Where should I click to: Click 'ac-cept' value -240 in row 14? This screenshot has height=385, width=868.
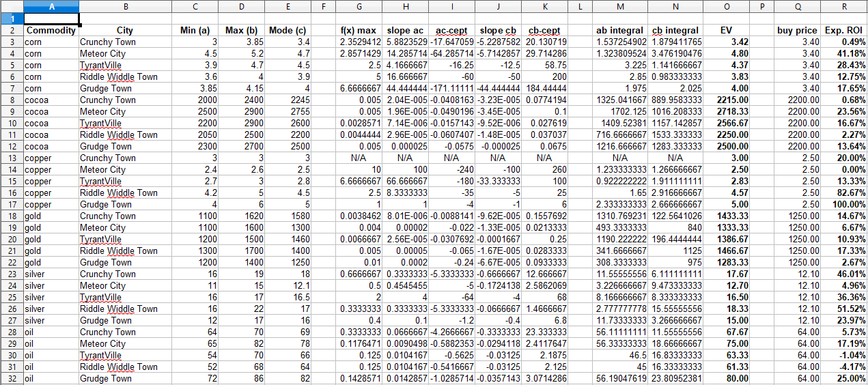click(x=451, y=169)
